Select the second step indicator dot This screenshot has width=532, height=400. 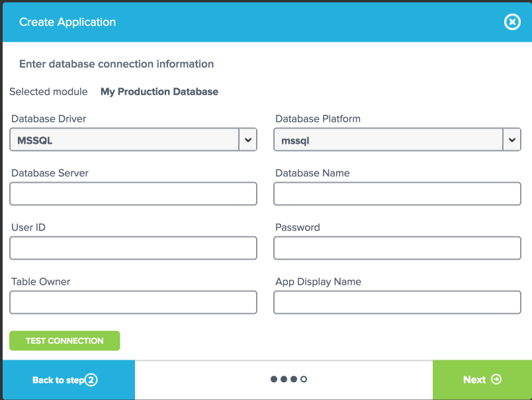pos(284,379)
